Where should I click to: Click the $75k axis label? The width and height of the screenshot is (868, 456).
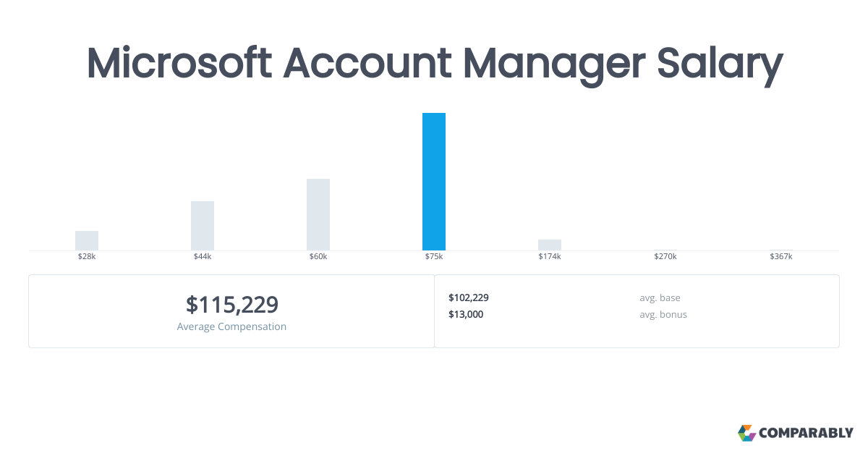(434, 257)
